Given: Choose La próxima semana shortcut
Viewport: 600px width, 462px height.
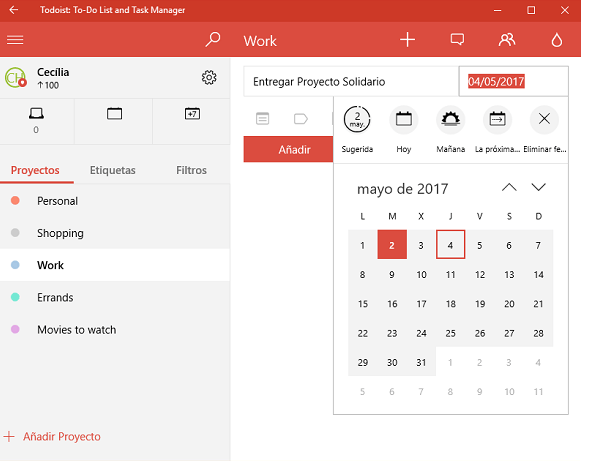Looking at the screenshot, I should pos(497,130).
